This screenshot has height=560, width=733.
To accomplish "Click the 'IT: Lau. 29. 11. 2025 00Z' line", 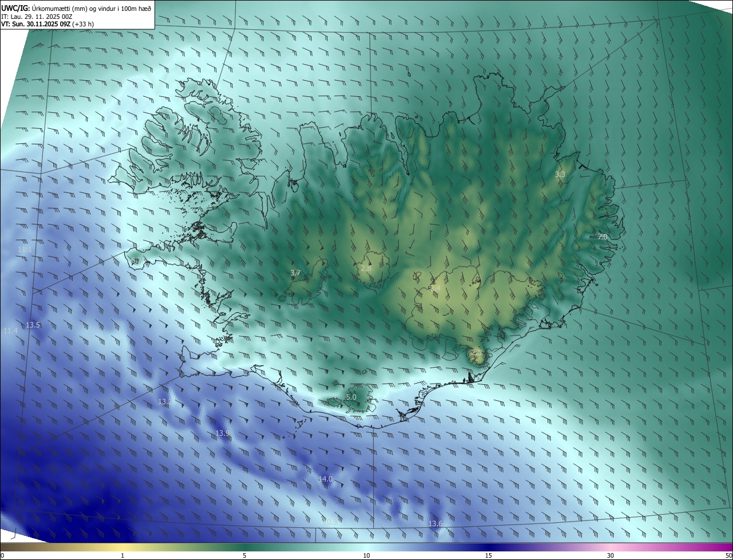I will pos(37,17).
